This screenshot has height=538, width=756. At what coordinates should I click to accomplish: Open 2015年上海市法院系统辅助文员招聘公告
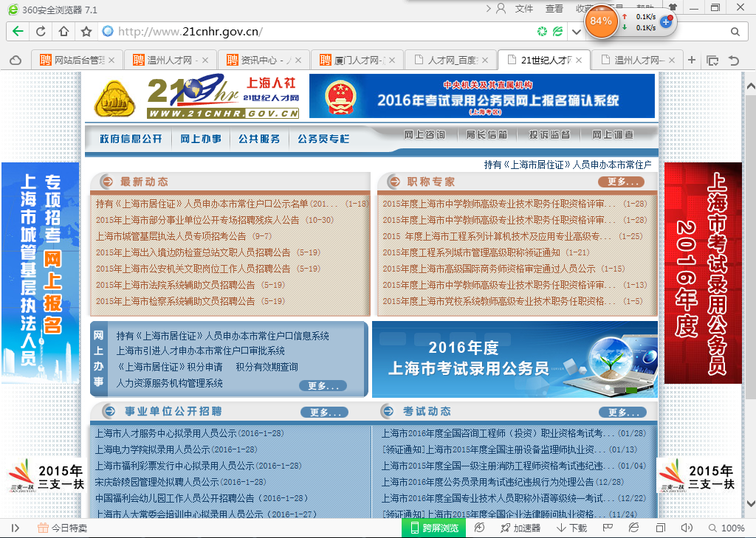pos(175,285)
